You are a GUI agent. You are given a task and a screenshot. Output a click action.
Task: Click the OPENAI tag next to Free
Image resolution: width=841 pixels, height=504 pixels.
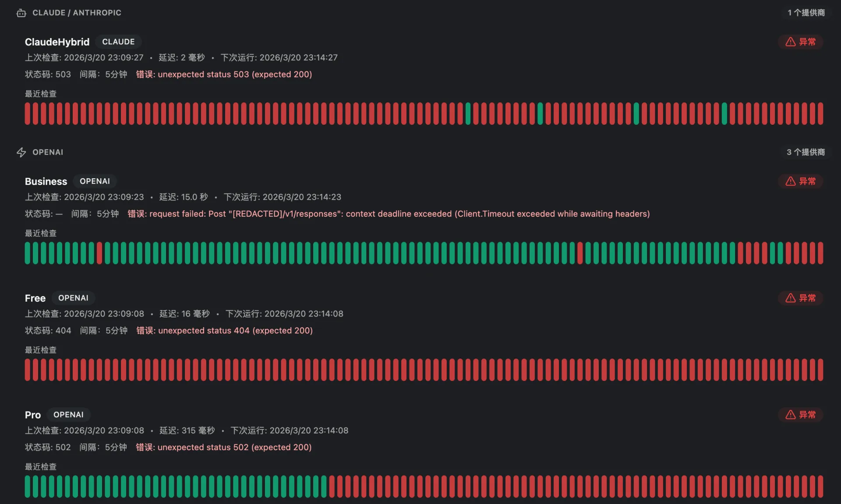(73, 298)
